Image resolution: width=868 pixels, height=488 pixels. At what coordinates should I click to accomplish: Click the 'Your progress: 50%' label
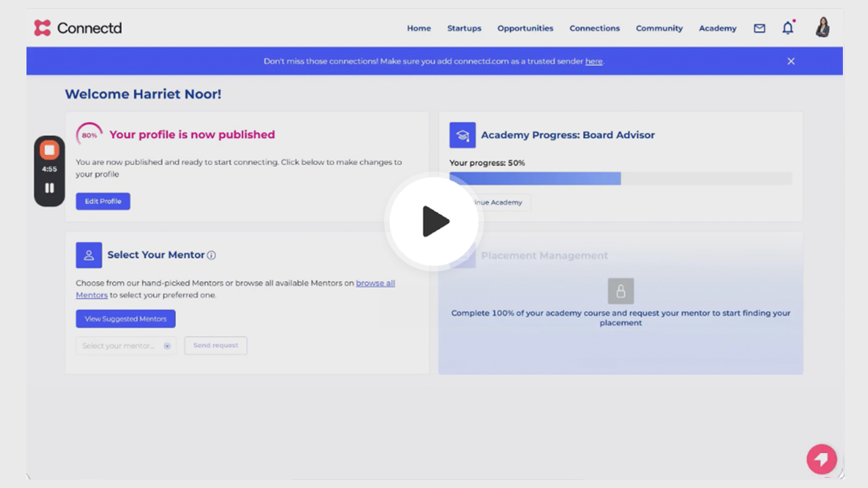[487, 163]
